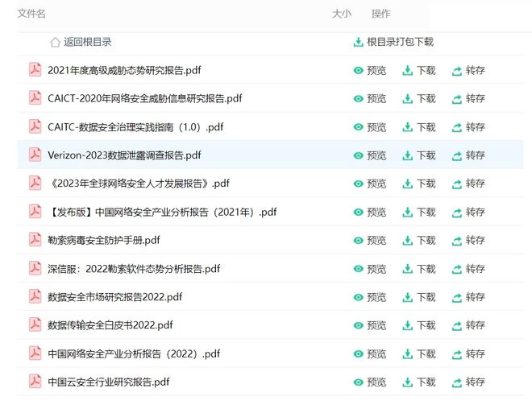Preview CAITC-数据安全治理实践指南（1.0）.pdf
This screenshot has width=532, height=409.
point(370,127)
